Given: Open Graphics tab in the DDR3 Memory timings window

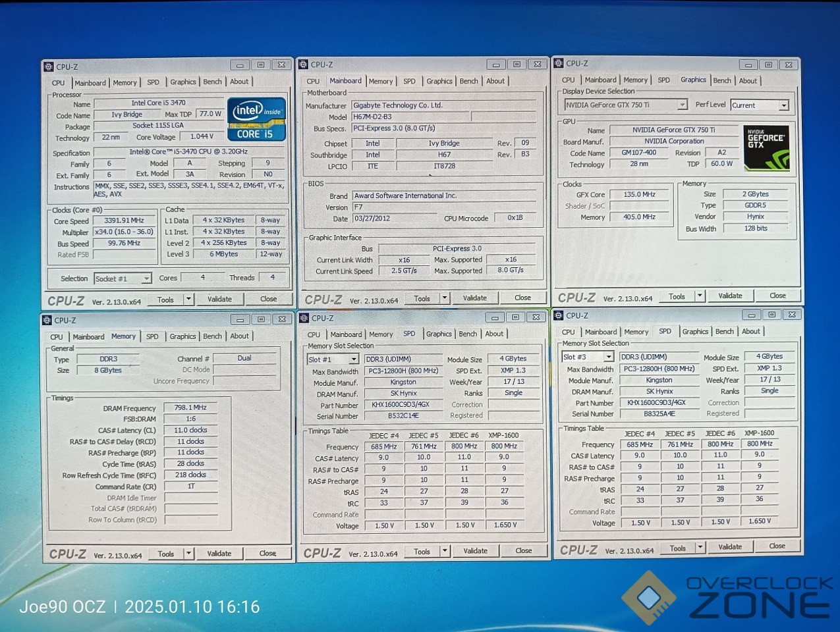Looking at the screenshot, I should (182, 336).
